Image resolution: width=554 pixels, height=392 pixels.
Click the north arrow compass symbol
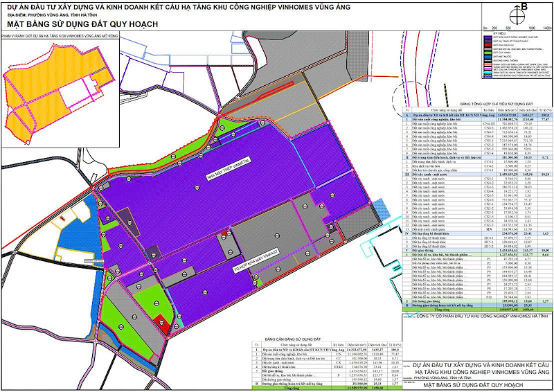click(x=517, y=15)
